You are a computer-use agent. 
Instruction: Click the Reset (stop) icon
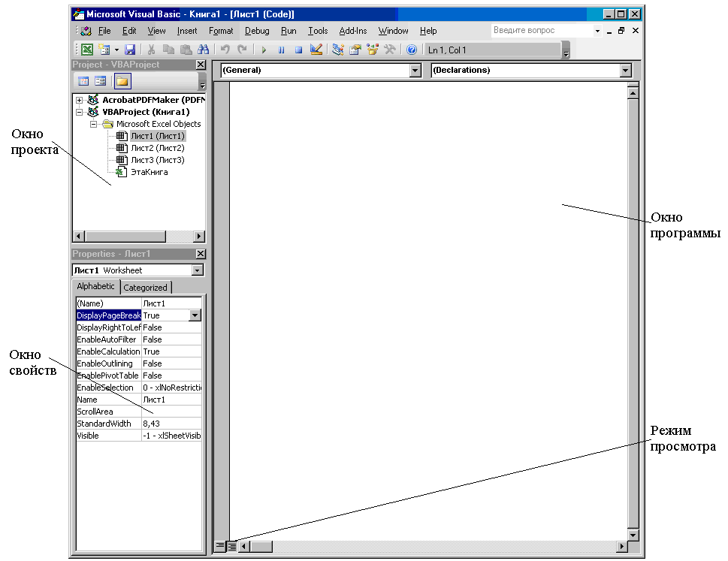pyautogui.click(x=298, y=50)
